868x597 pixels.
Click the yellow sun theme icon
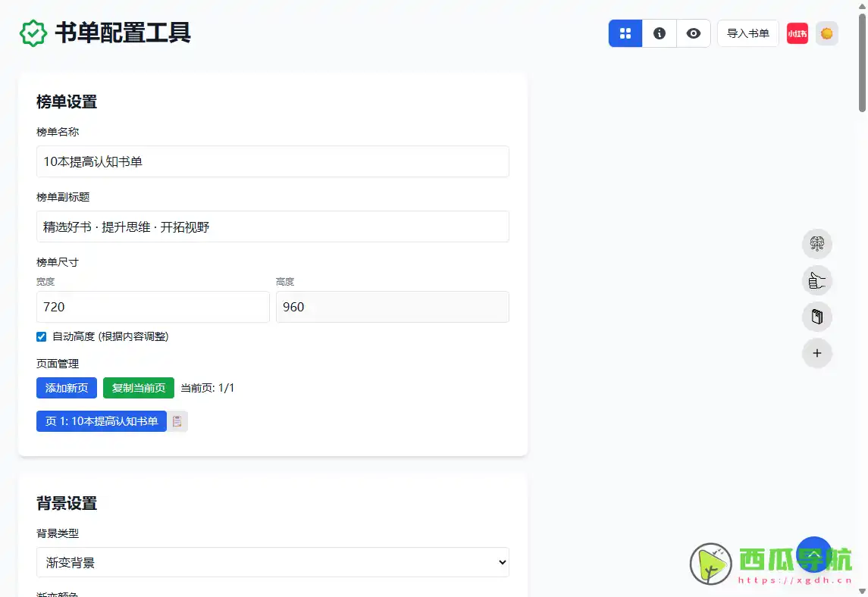tap(827, 33)
